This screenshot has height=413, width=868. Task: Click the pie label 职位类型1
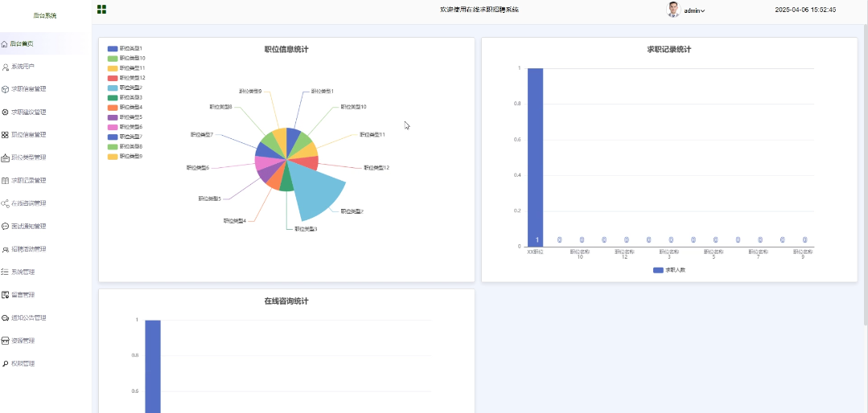[322, 92]
